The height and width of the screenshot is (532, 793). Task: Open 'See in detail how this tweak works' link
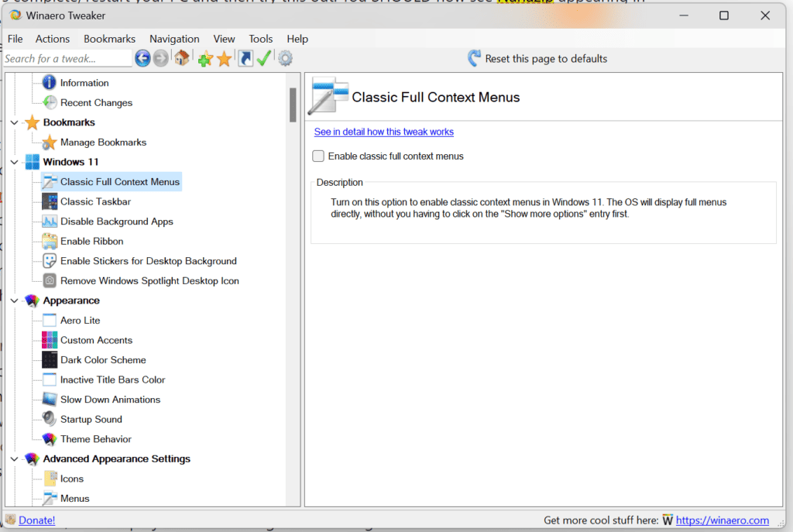tap(384, 132)
